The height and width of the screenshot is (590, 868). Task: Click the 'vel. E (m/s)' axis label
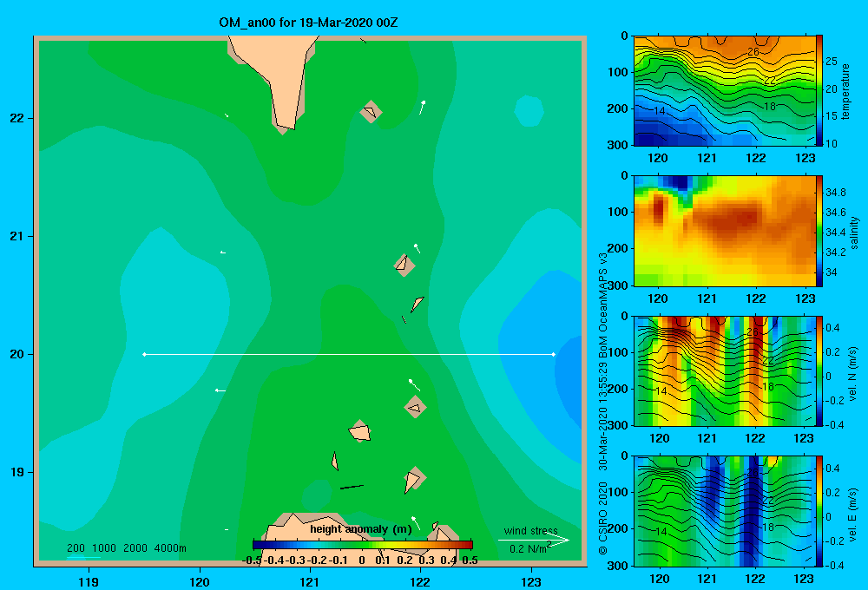pyautogui.click(x=852, y=515)
